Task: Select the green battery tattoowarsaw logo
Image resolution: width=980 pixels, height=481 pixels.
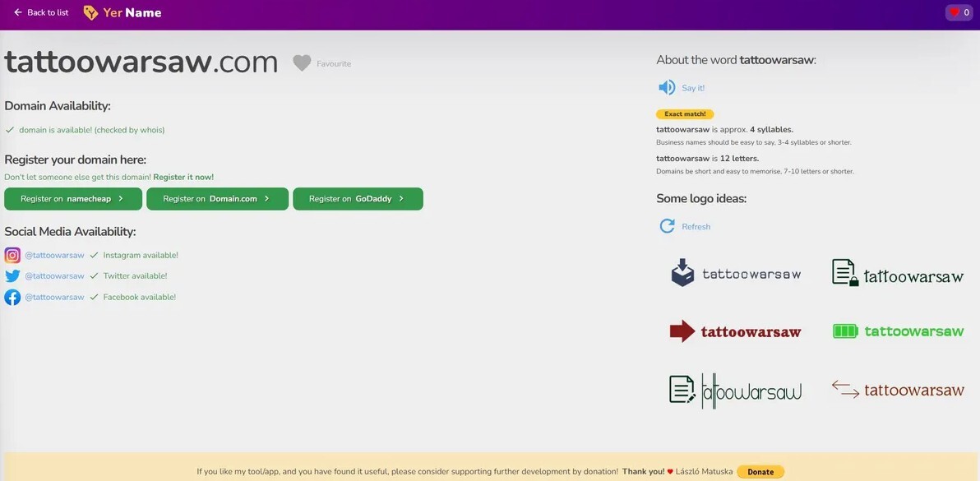Action: [x=898, y=331]
